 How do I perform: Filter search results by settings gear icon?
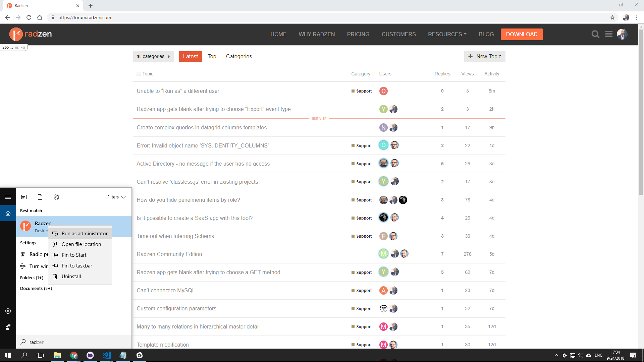tap(56, 197)
